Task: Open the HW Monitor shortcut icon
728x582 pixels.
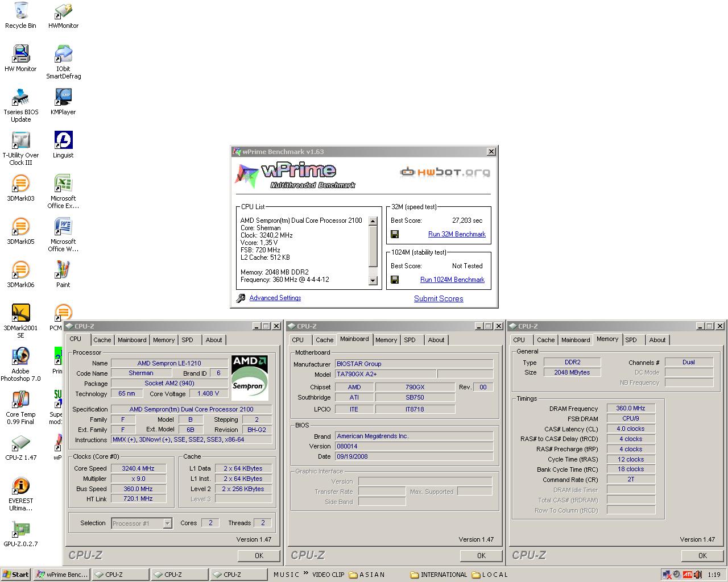Action: [20, 59]
